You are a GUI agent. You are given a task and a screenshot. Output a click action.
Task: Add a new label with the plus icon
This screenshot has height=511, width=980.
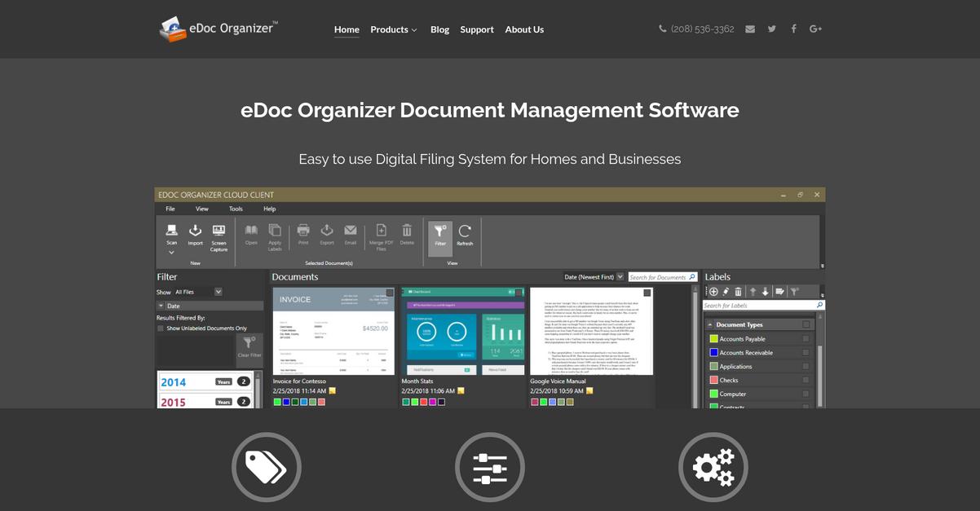click(714, 291)
